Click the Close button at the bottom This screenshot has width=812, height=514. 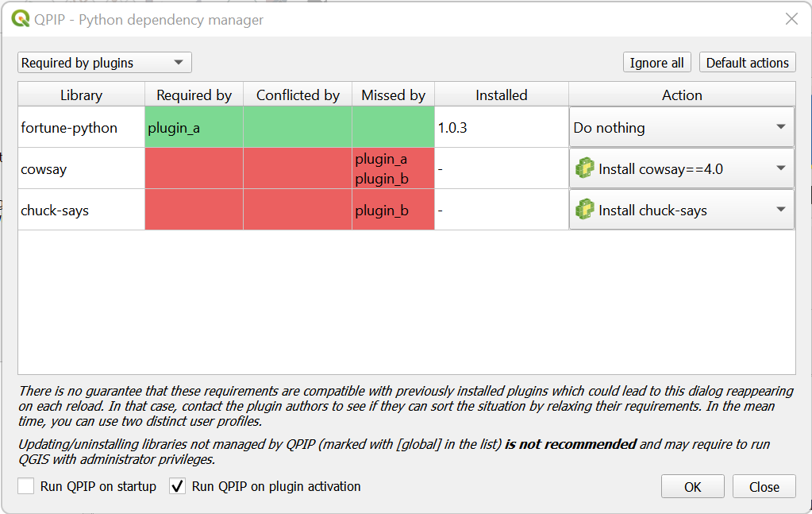[764, 486]
